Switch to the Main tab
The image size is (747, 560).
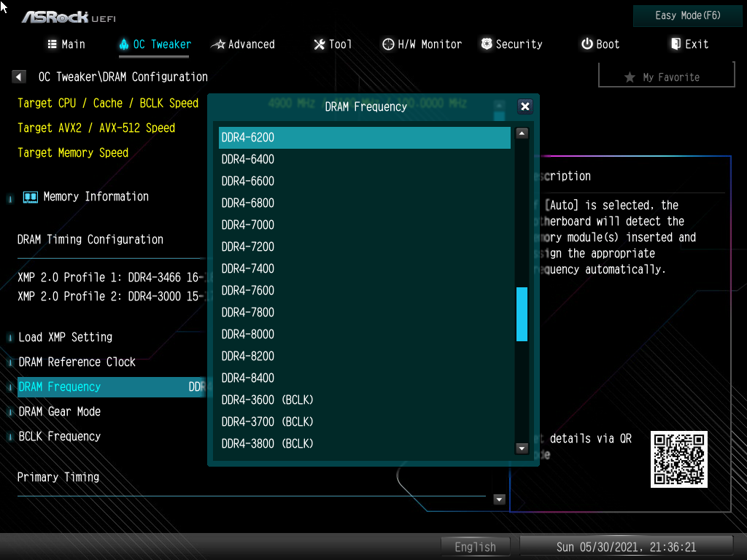(x=66, y=44)
